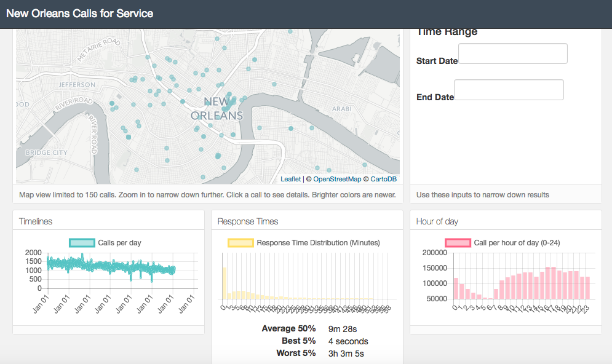
Task: Click the Response Times panel heading
Action: [248, 221]
